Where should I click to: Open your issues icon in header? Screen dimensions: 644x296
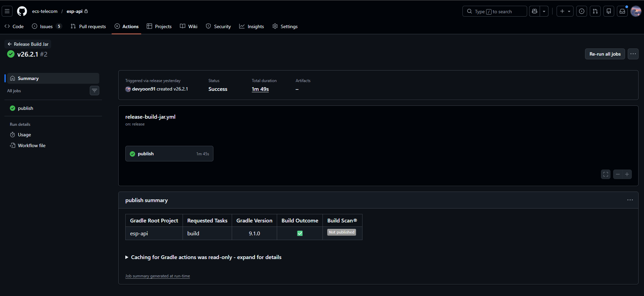coord(582,11)
